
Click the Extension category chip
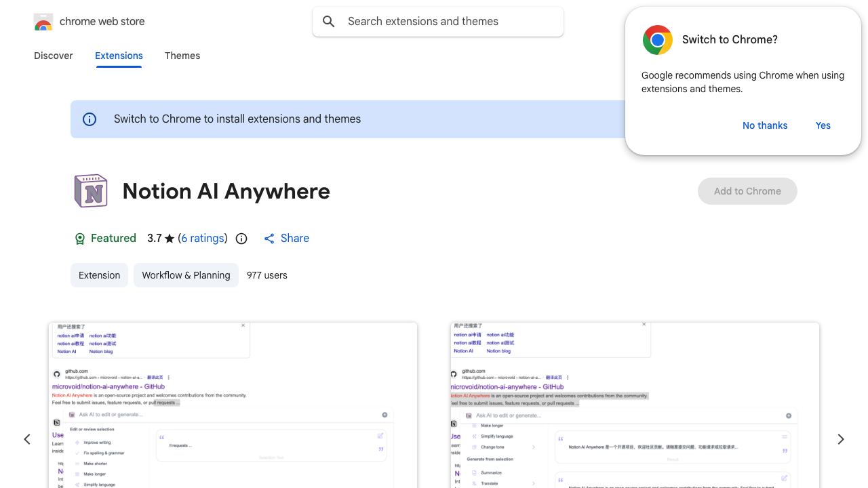[99, 275]
